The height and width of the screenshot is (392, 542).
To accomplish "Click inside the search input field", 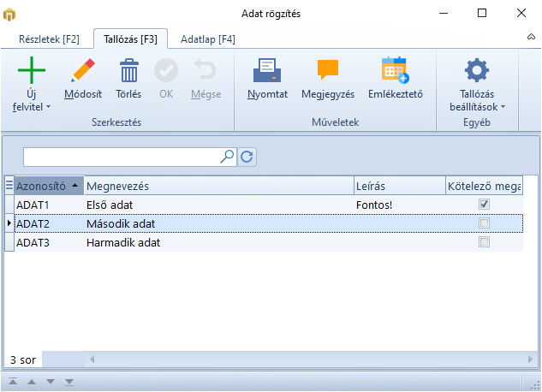I will [x=121, y=157].
